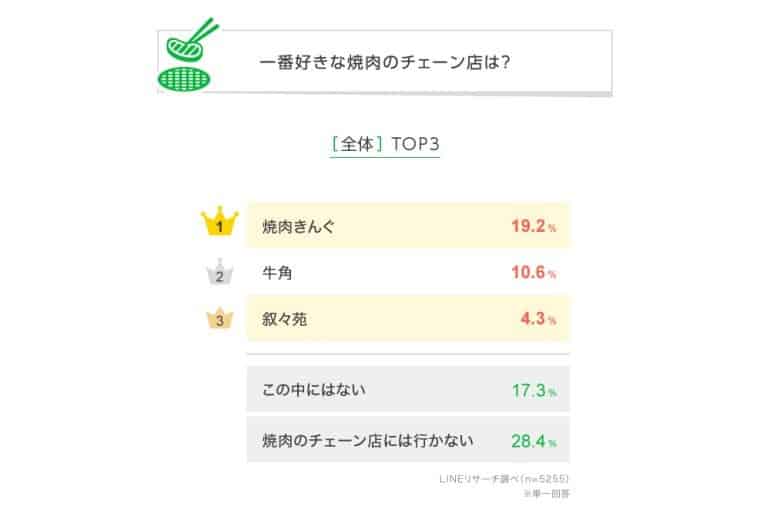Click the green 28.4% value

click(x=532, y=439)
